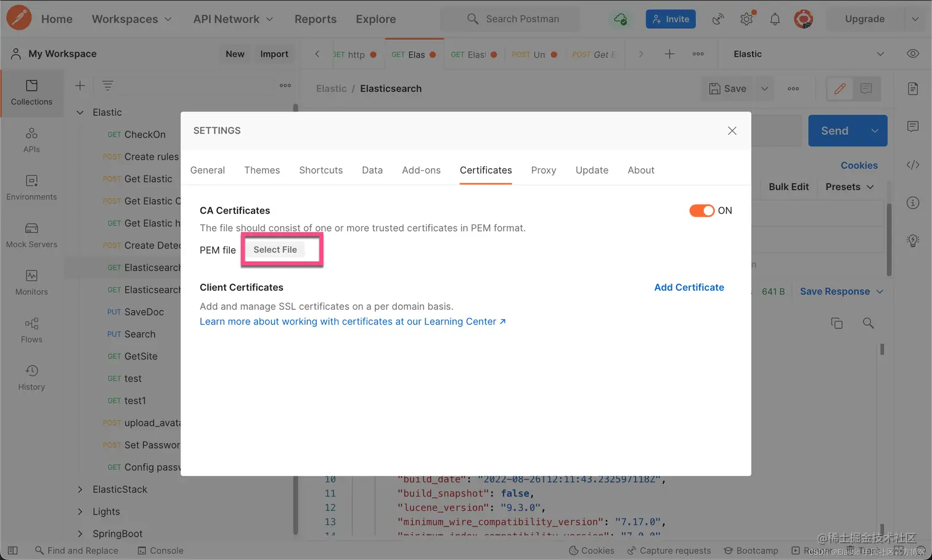Open the Monitors sidebar panel
The image size is (932, 560).
pyautogui.click(x=31, y=283)
